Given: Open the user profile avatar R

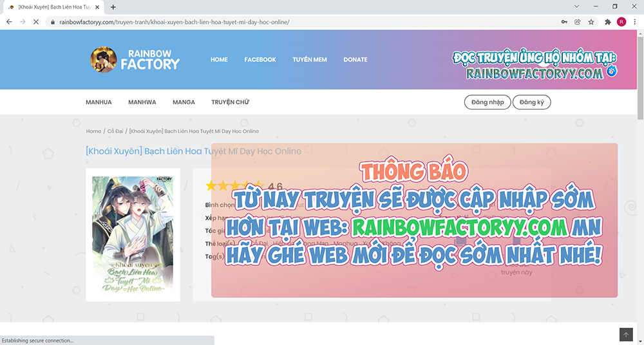Looking at the screenshot, I should 621,22.
